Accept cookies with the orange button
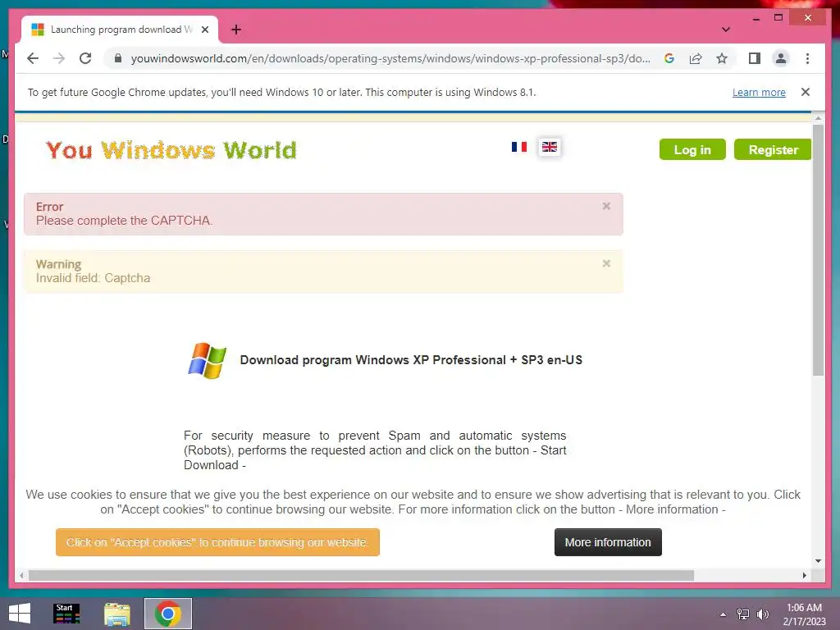Image resolution: width=840 pixels, height=630 pixels. (217, 542)
